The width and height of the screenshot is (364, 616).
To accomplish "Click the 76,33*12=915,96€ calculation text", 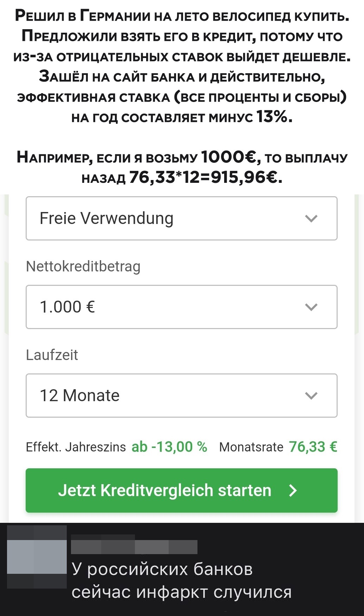I will (x=206, y=177).
